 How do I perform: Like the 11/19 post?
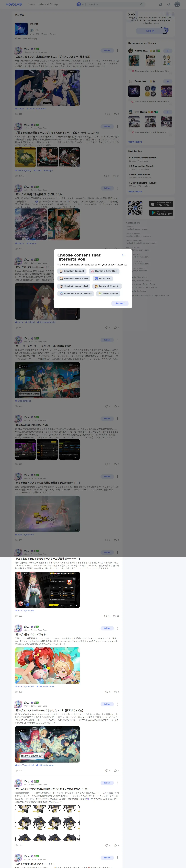pos(115,176)
